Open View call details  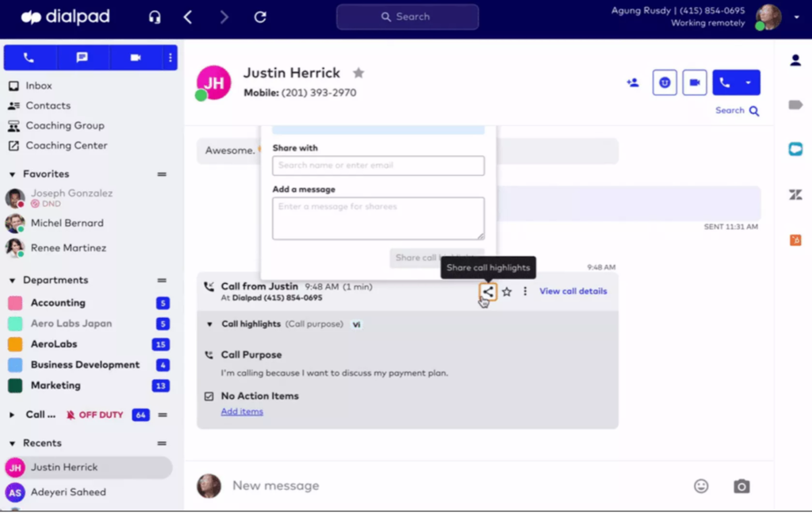coord(573,291)
